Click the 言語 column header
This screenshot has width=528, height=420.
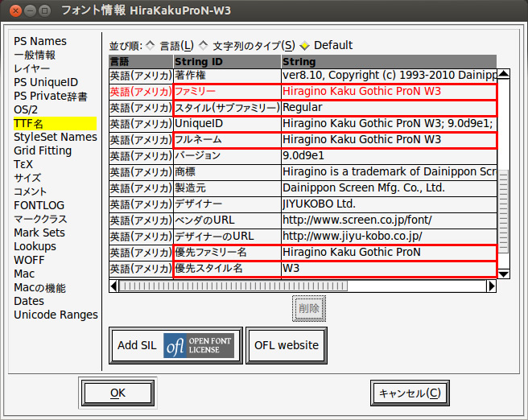(x=141, y=62)
